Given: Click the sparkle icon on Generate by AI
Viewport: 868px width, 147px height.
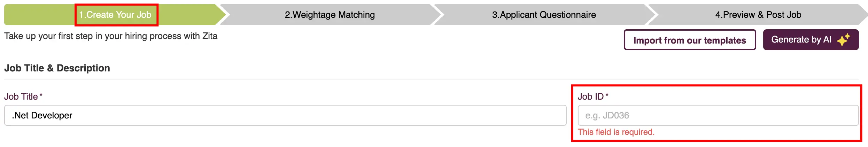Looking at the screenshot, I should 843,40.
